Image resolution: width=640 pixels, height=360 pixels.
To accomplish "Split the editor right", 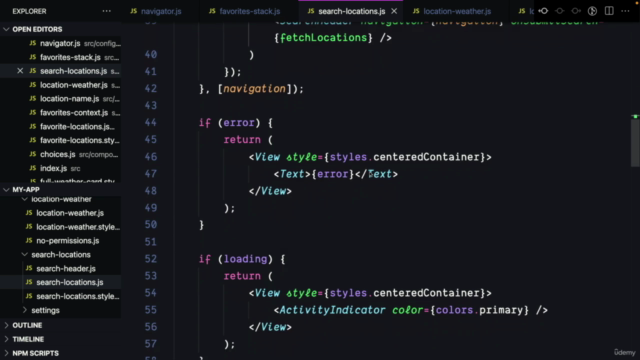I will 609,11.
